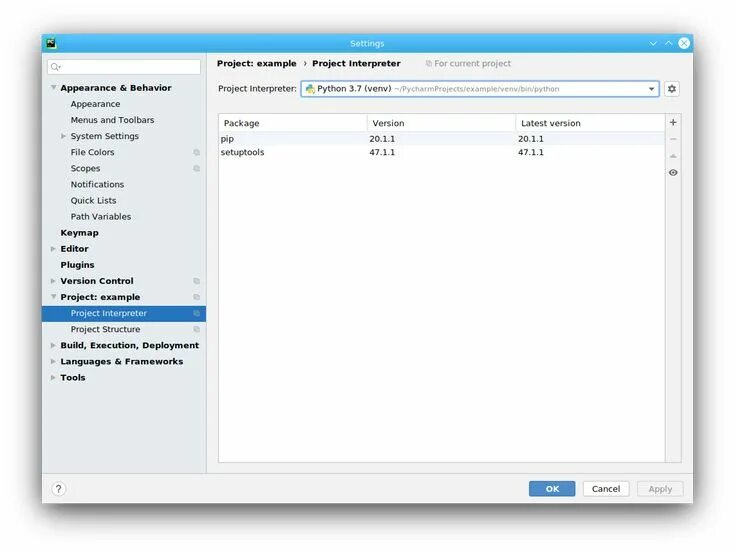Click the copy icon beside File Colors

196,152
